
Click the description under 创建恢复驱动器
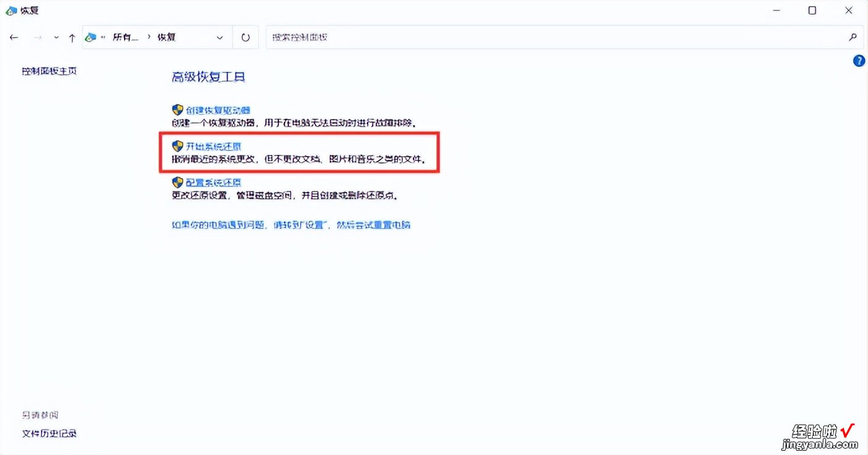[294, 123]
